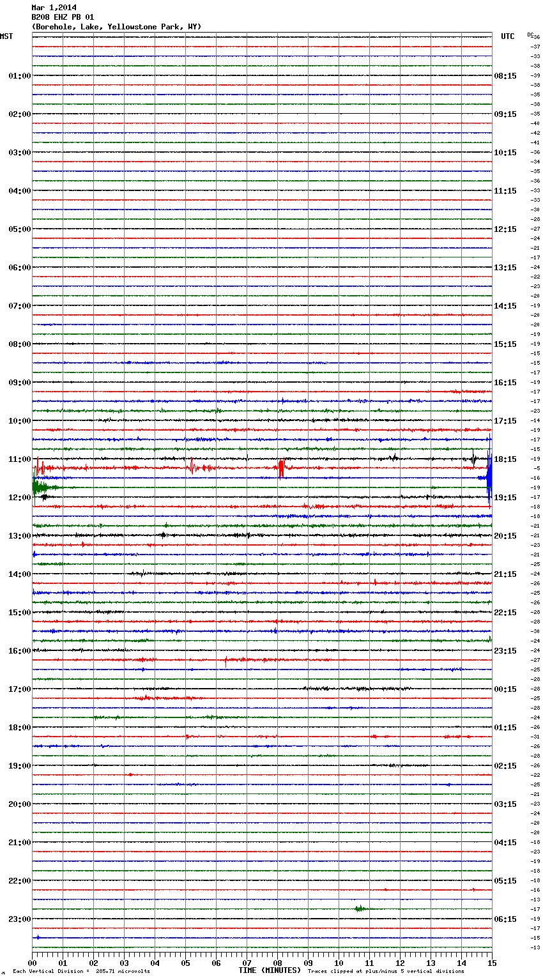Image resolution: width=543 pixels, height=980 pixels.
Task: Click "Traces clipped at plus/minus 5 vertical divisions" note
Action: pyautogui.click(x=386, y=972)
